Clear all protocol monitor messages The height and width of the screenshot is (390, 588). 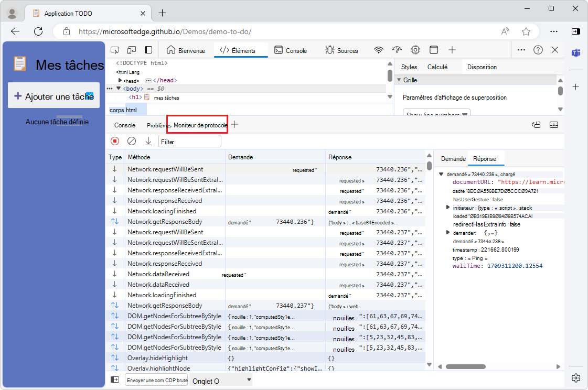(132, 141)
